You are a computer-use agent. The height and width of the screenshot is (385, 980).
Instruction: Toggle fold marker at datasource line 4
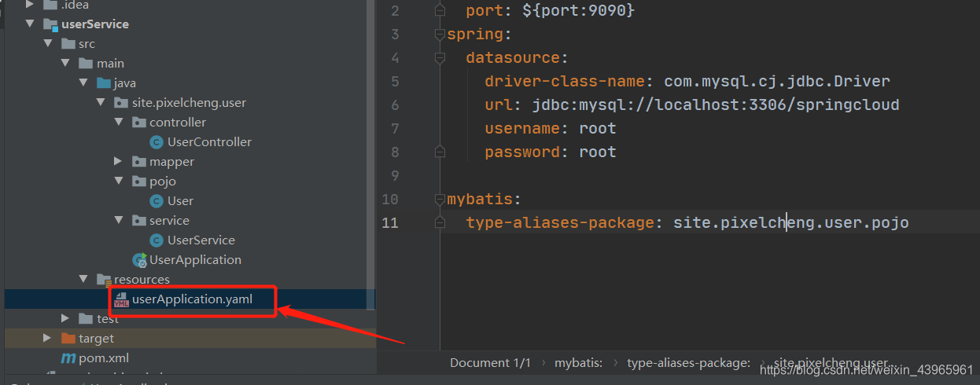[440, 58]
